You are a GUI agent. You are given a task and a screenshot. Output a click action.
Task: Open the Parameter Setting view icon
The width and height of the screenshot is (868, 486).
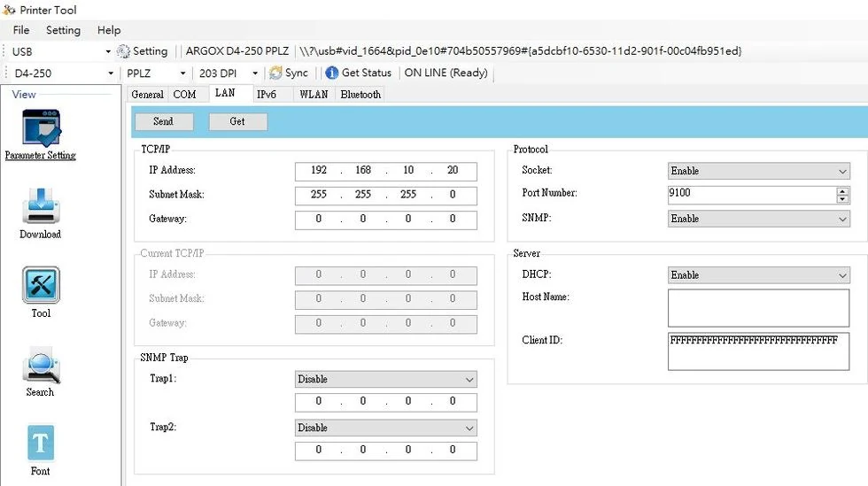click(41, 128)
